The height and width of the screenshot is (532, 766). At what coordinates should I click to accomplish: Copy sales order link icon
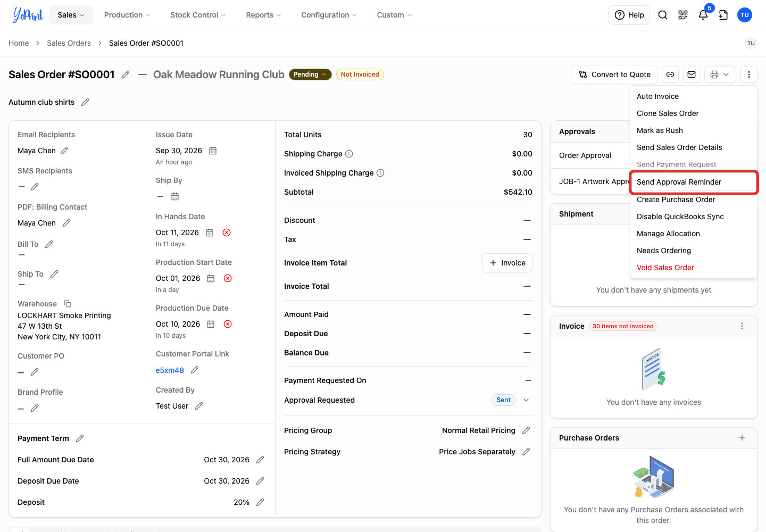[x=670, y=74]
